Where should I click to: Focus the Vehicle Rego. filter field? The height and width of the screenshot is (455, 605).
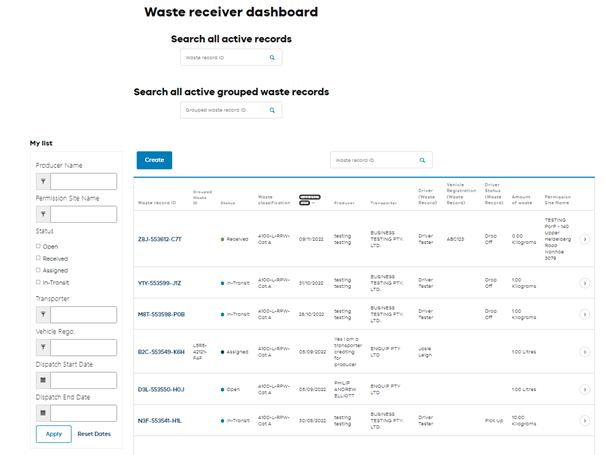click(x=83, y=347)
